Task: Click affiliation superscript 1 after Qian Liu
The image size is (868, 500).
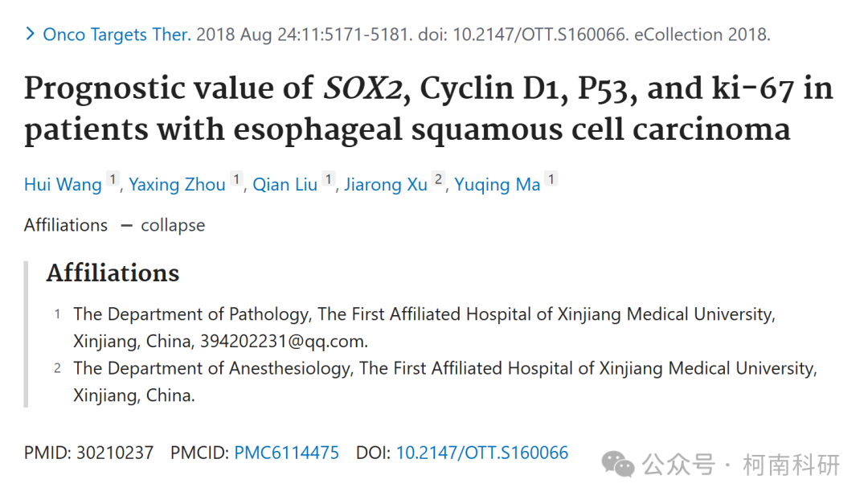Action: coord(329,179)
